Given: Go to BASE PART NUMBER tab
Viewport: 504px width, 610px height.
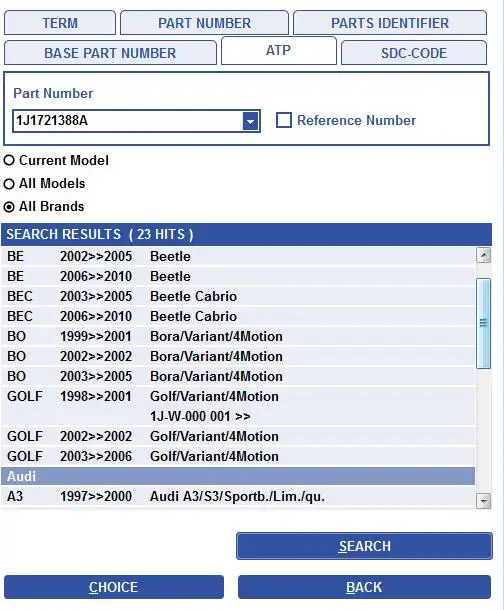Looking at the screenshot, I should (110, 53).
